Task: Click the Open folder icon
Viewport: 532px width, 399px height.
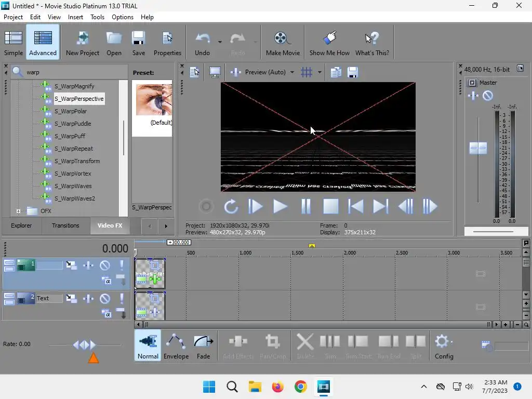Action: click(x=114, y=42)
